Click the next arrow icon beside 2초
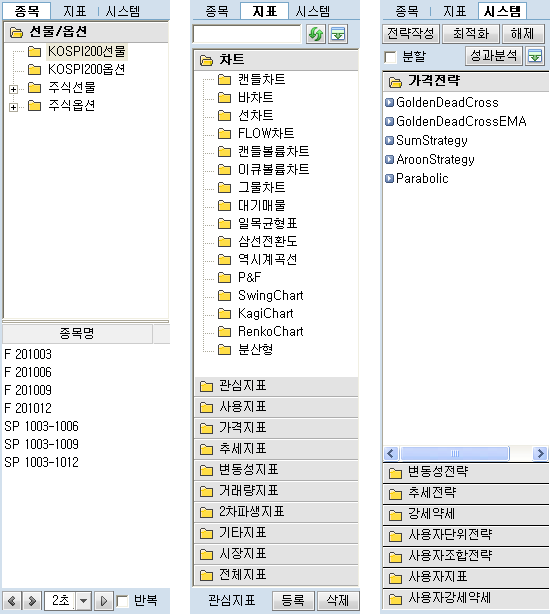 32,600
